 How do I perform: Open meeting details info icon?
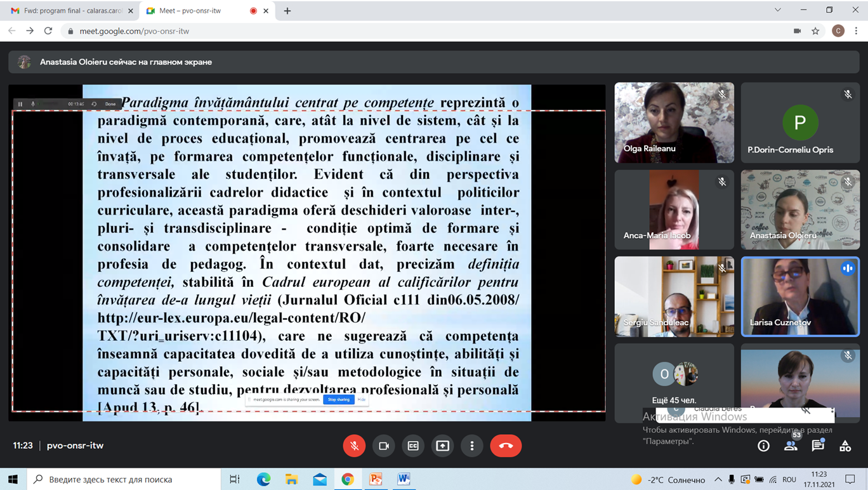[763, 446]
